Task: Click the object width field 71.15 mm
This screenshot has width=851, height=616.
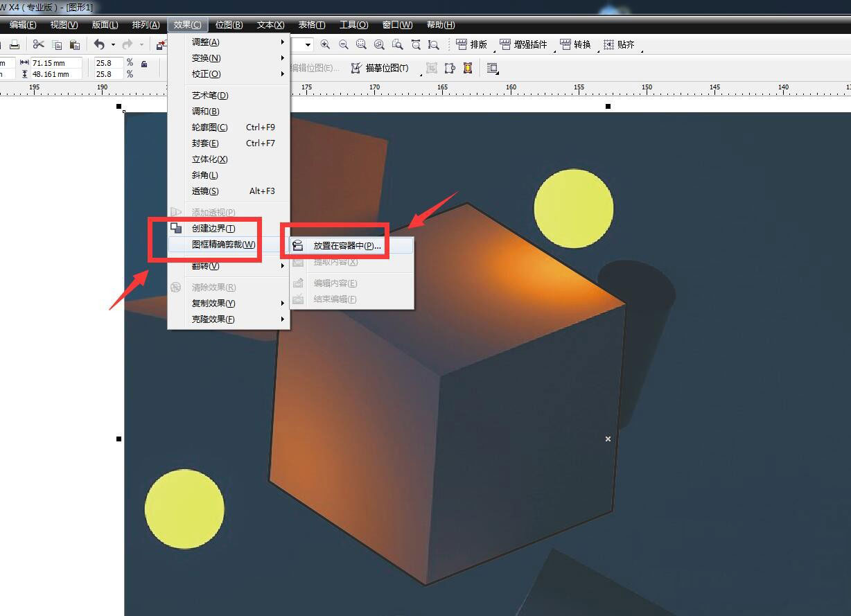Action: click(56, 63)
